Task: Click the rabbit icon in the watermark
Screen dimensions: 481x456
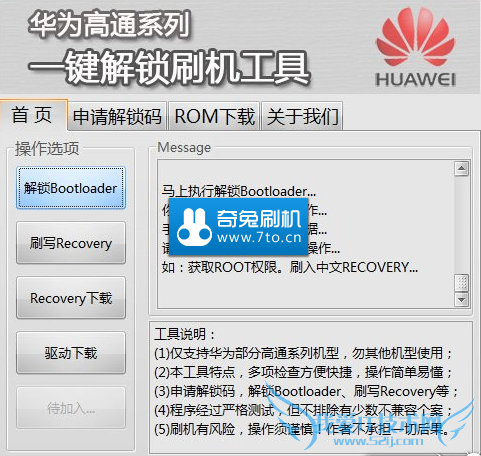Action: coord(195,227)
